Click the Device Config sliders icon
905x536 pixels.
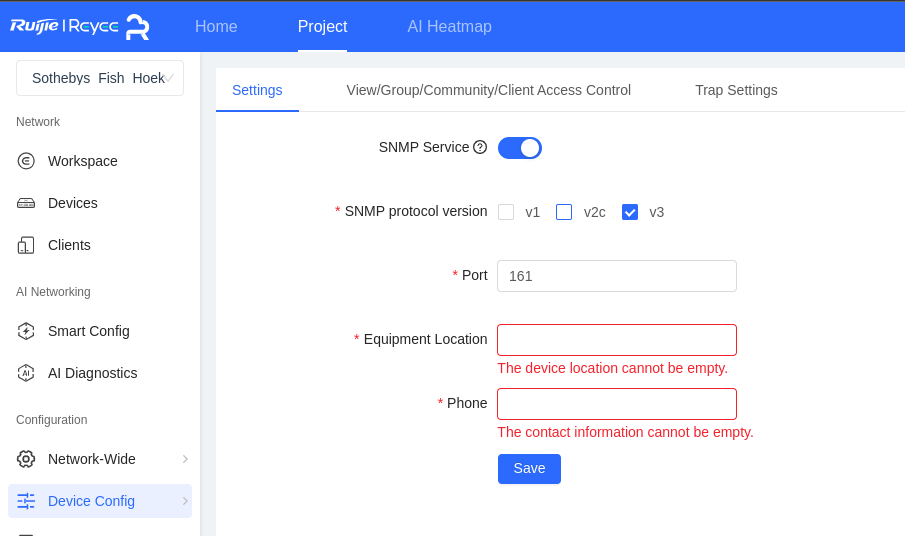(x=26, y=501)
